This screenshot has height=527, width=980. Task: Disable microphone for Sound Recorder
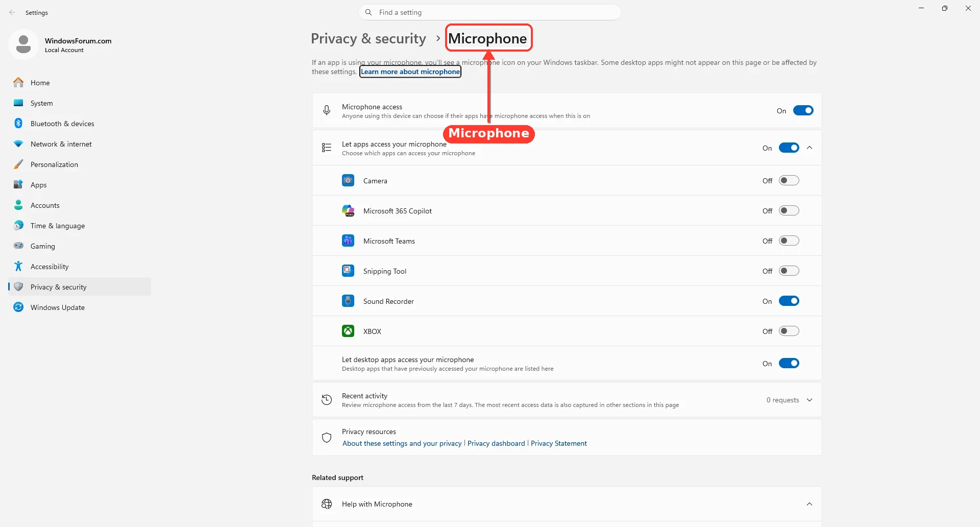tap(789, 301)
